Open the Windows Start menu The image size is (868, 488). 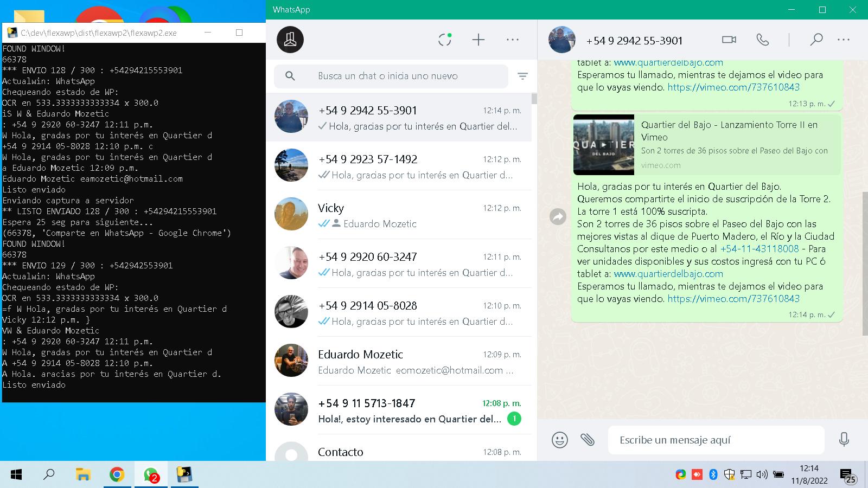pyautogui.click(x=16, y=475)
